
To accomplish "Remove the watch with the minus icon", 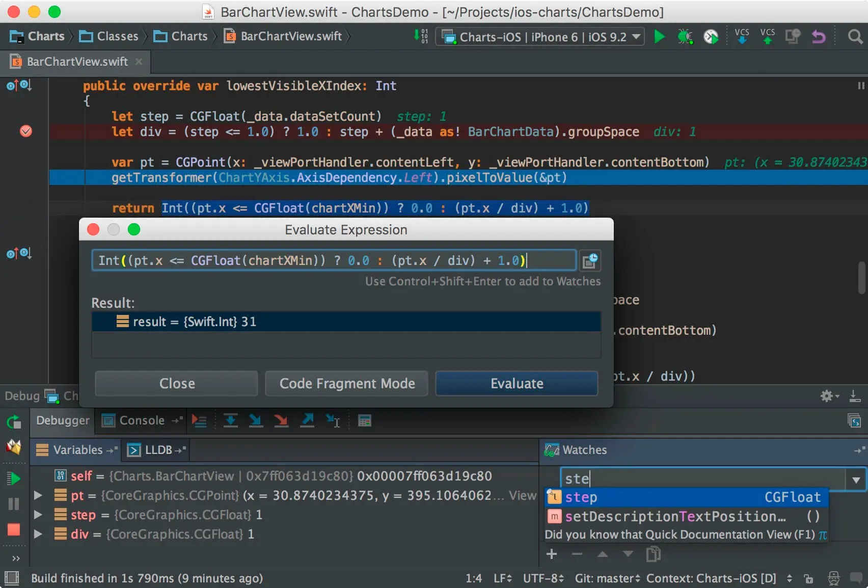I will point(577,554).
